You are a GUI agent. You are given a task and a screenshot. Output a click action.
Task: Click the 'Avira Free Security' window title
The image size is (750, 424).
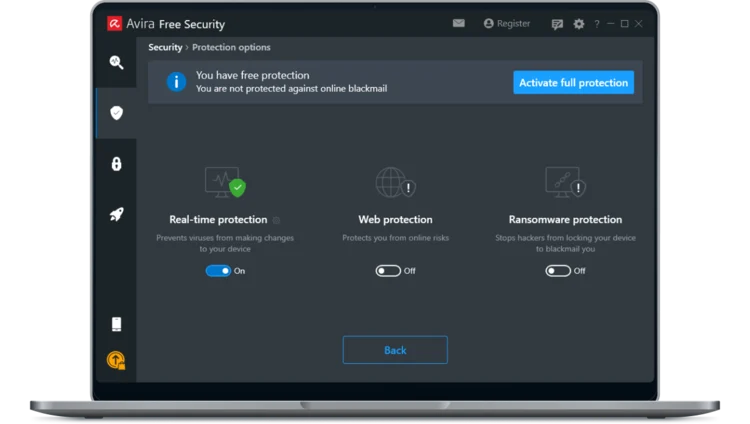pyautogui.click(x=176, y=24)
